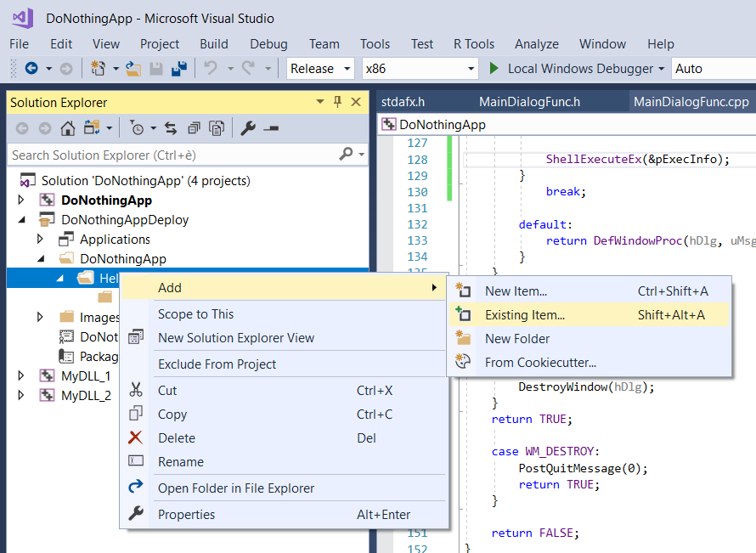Open the Navigate Backward history dropdown arrow
Viewport: 756px width, 553px height.
click(48, 69)
